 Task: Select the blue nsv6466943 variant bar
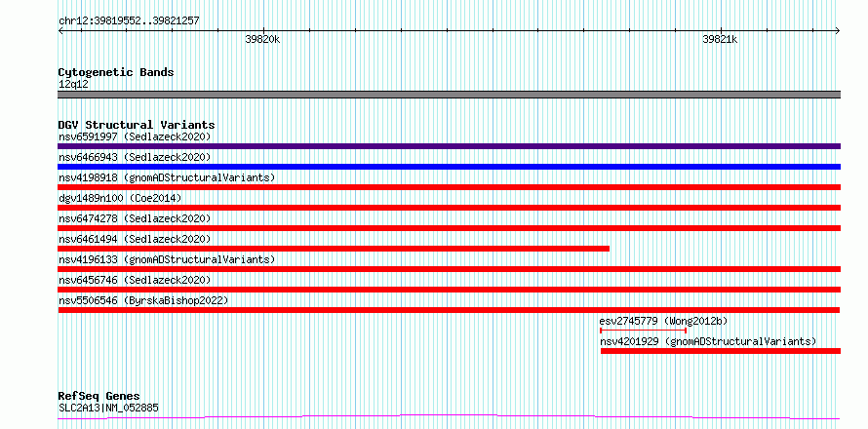pyautogui.click(x=449, y=167)
